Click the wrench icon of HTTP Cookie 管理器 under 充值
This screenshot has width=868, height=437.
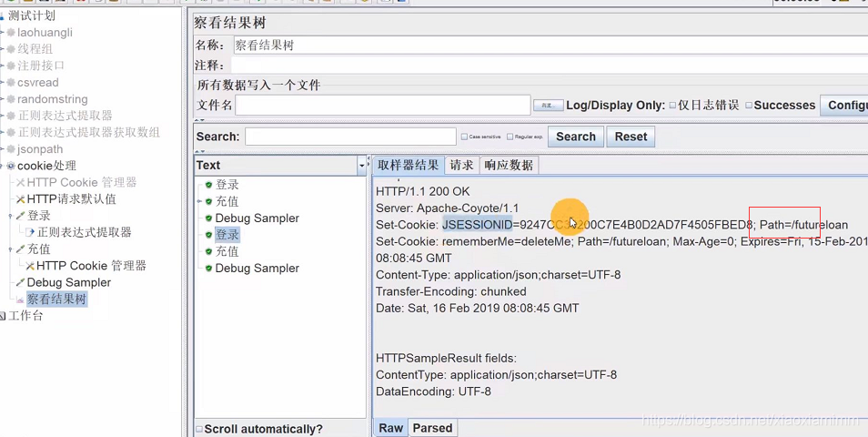30,266
